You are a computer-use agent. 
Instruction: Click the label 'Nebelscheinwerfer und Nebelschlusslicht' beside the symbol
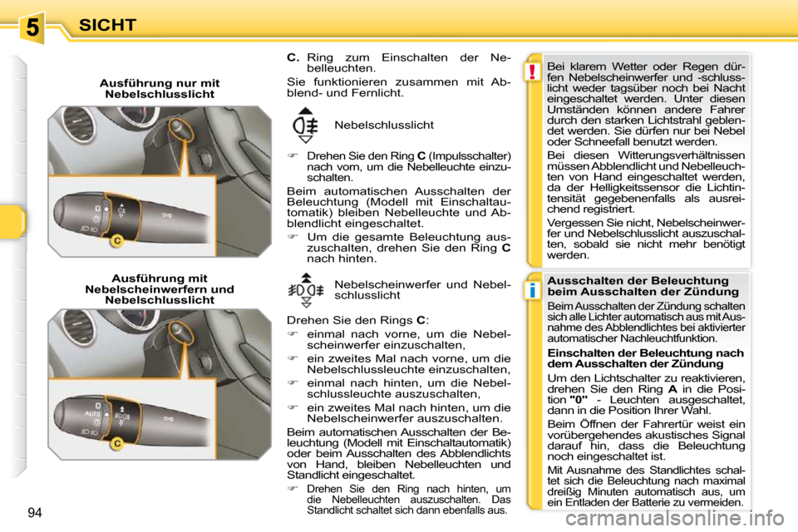click(422, 289)
